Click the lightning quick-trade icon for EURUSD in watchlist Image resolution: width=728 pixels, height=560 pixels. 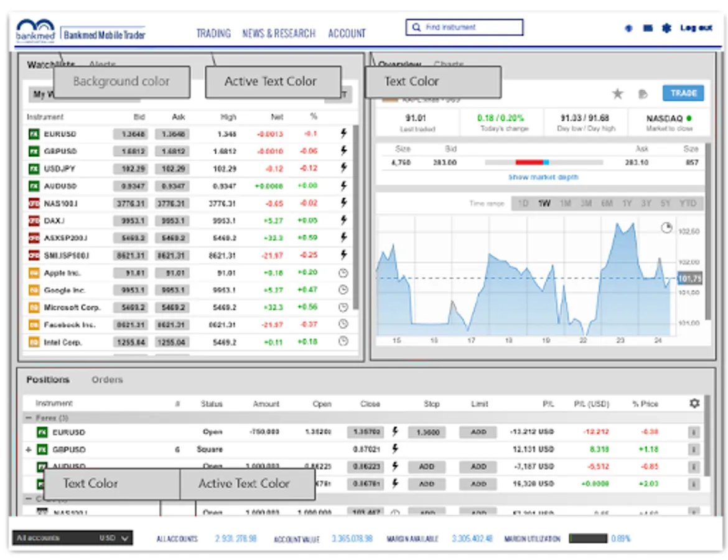(343, 133)
